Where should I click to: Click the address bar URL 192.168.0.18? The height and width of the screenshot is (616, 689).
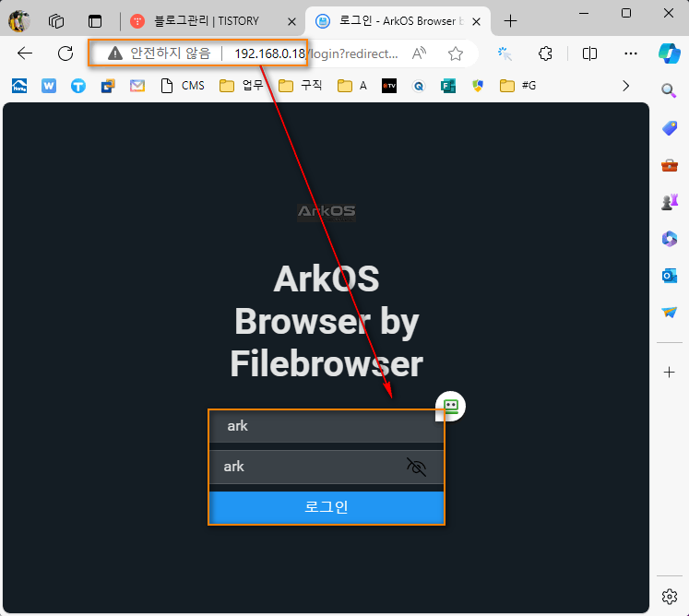pyautogui.click(x=269, y=53)
